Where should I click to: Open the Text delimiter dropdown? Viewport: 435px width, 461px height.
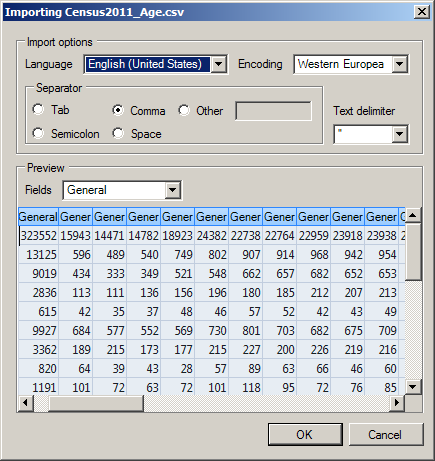400,134
